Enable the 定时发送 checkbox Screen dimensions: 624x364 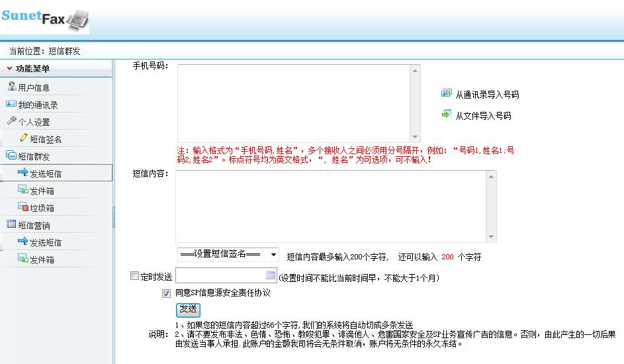[134, 276]
